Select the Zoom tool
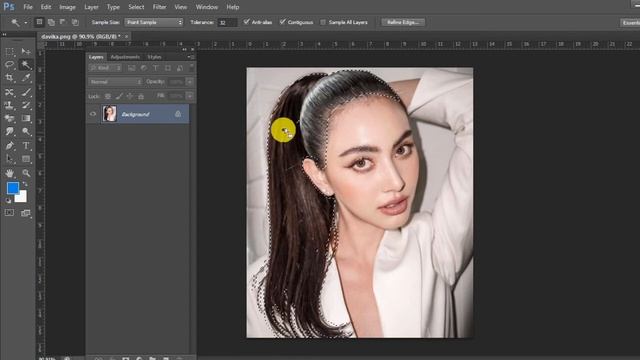 [26, 173]
